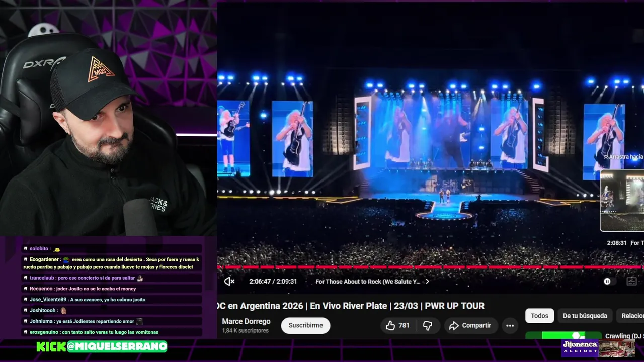644x362 pixels.
Task: Open chapter list via 'For Those About to Rock' chevron
Action: [x=427, y=282]
